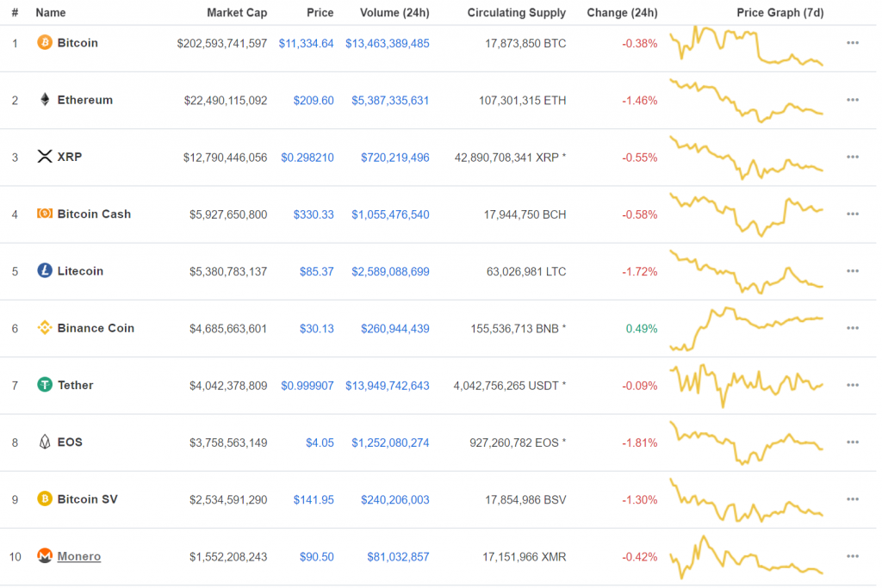This screenshot has height=588, width=882.
Task: Open the three-dot menu for Monero
Action: tap(852, 556)
